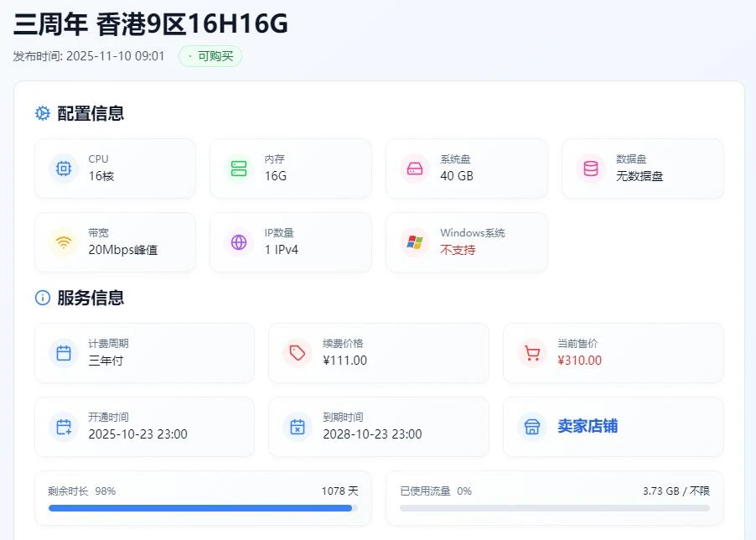Click the red 不支持 Windows status

458,250
